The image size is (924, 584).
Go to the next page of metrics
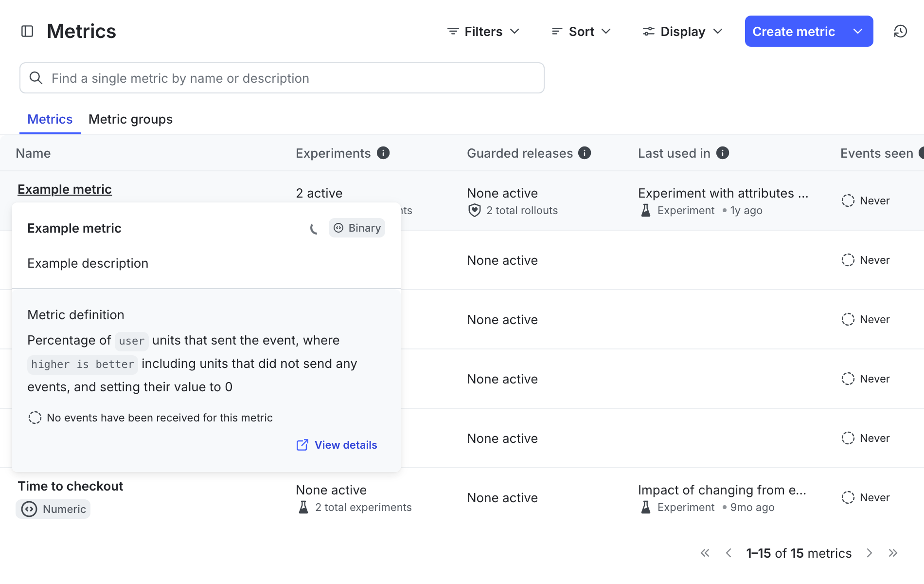(869, 553)
